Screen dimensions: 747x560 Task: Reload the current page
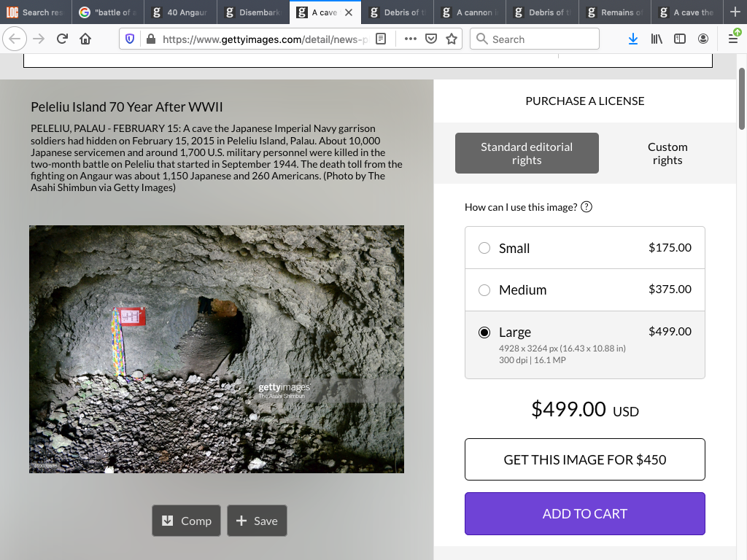[x=62, y=39]
